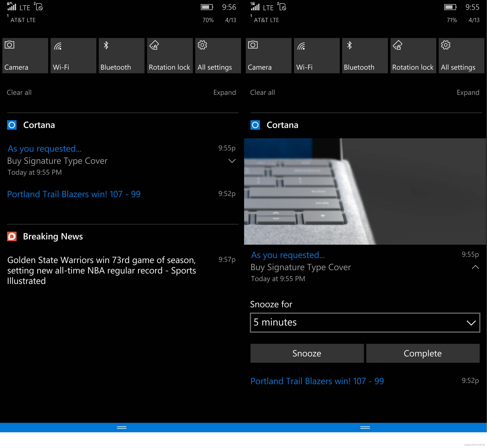The width and height of the screenshot is (487, 448).
Task: Toggle Bluetooth tile on left phone
Action: pos(122,56)
